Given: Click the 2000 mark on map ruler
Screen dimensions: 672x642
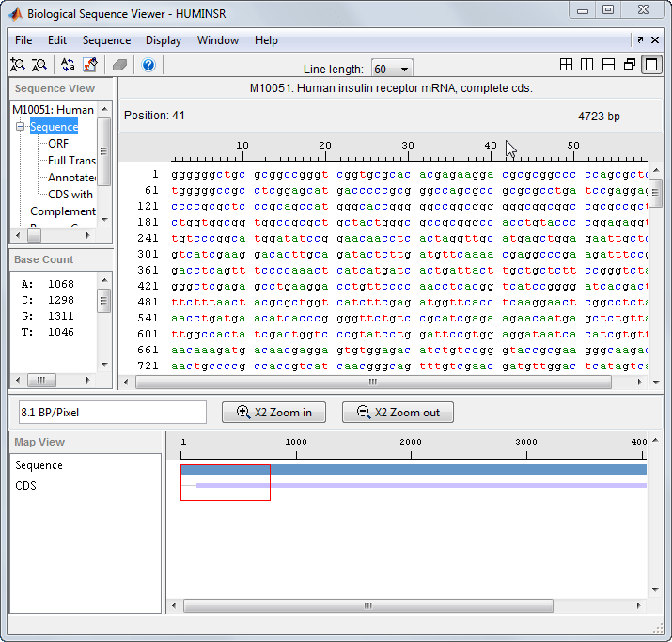Looking at the screenshot, I should click(x=411, y=442).
